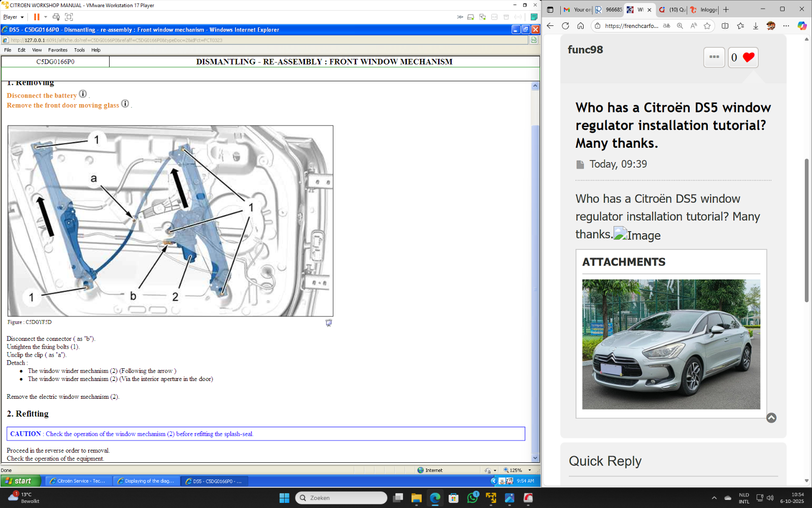The height and width of the screenshot is (508, 812).
Task: Click the Send Ctrl+Alt+Del icon in VMware
Action: [56, 17]
